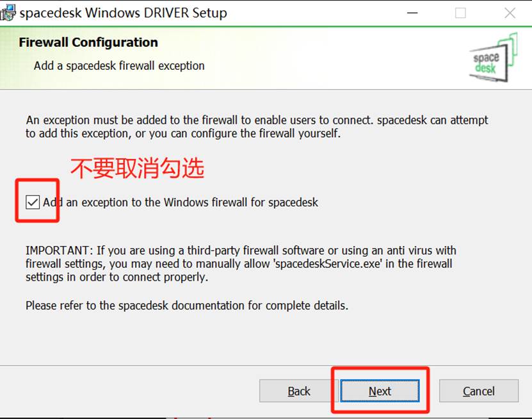Screen dimensions: 532x419
Task: Click the IMPORTANT third-party firewall notice
Action: pyautogui.click(x=241, y=263)
